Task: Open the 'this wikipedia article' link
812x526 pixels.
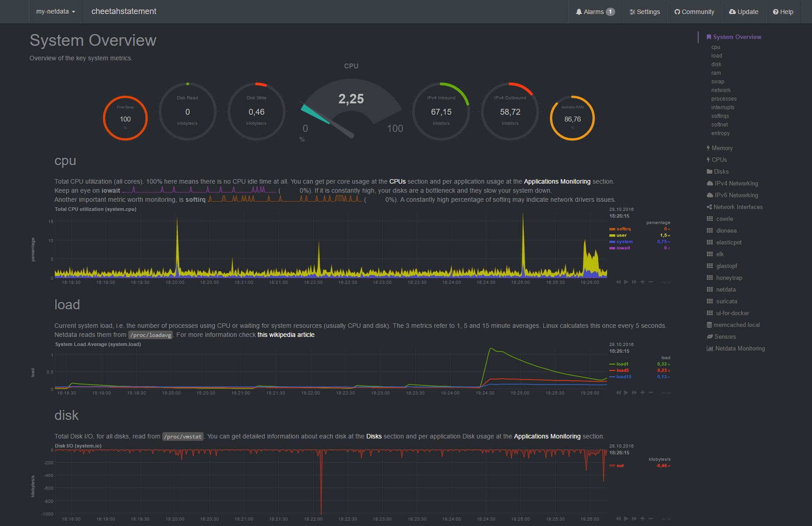Action: pyautogui.click(x=286, y=335)
